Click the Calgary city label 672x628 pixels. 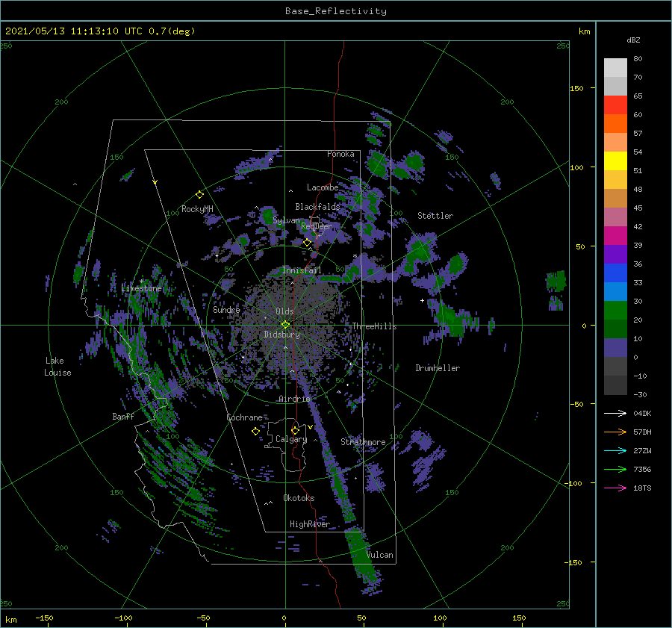pos(291,439)
